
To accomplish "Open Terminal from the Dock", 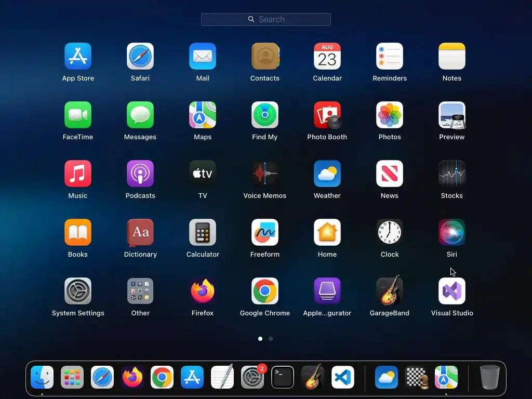I will click(282, 377).
